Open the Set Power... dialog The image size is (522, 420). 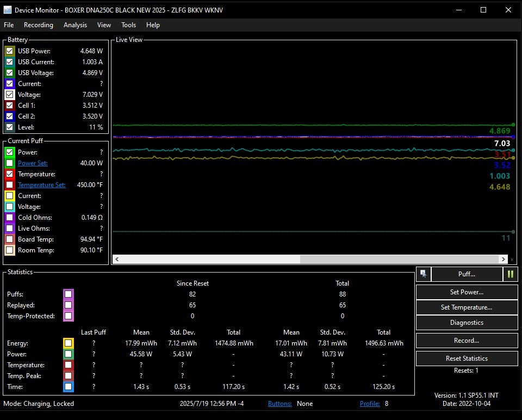(467, 292)
